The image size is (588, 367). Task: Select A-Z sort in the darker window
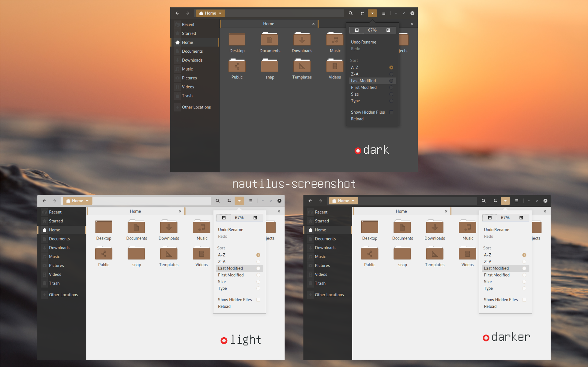pos(505,255)
